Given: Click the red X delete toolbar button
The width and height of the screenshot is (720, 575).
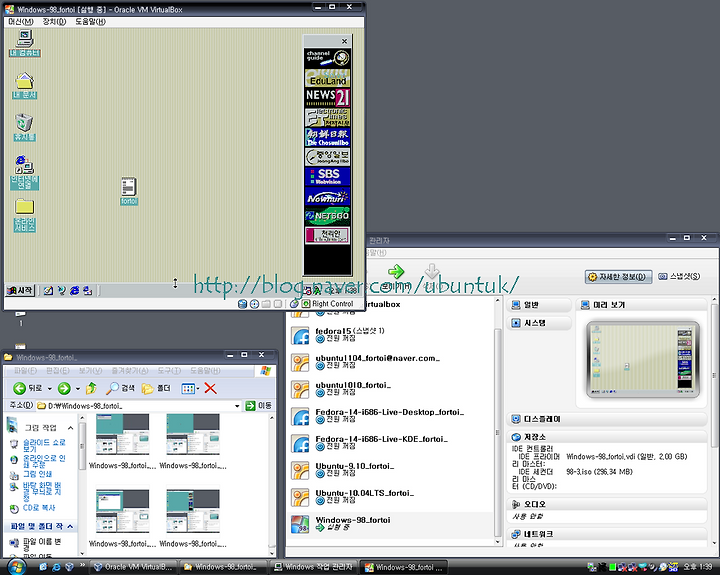Looking at the screenshot, I should tap(210, 389).
